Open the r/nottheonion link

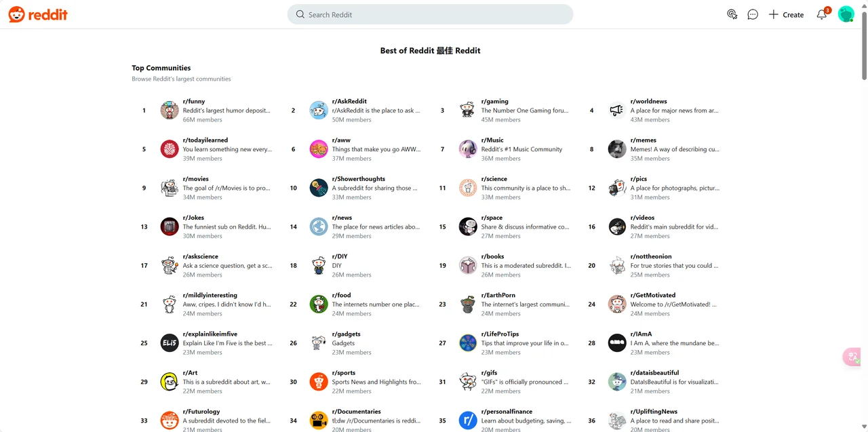[651, 256]
